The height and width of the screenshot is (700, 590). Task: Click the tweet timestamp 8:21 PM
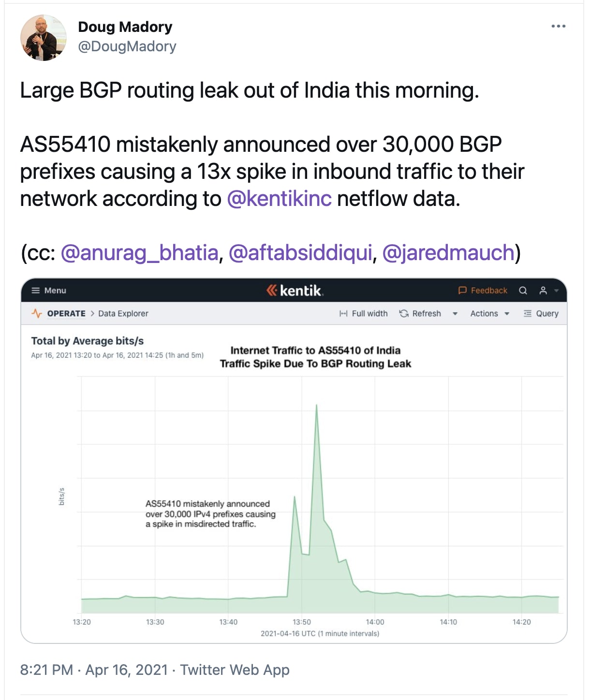coord(46,670)
